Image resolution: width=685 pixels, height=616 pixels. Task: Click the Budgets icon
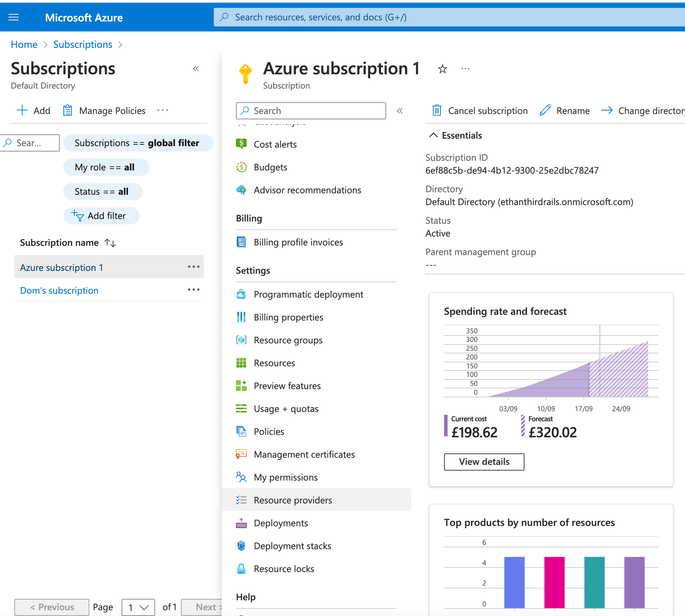click(241, 167)
